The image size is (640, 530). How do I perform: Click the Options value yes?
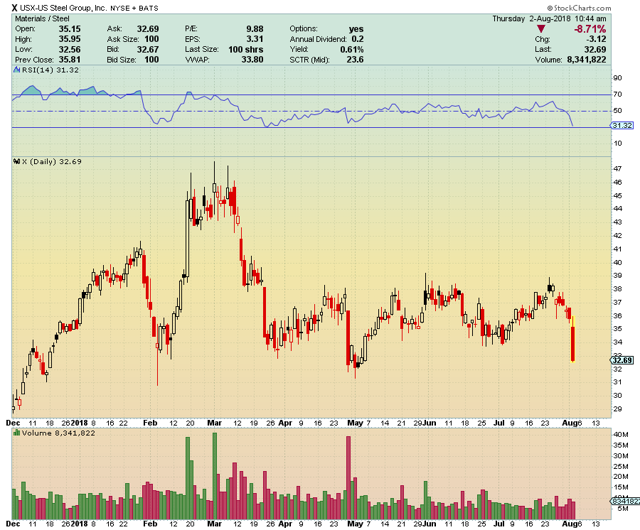pyautogui.click(x=356, y=29)
